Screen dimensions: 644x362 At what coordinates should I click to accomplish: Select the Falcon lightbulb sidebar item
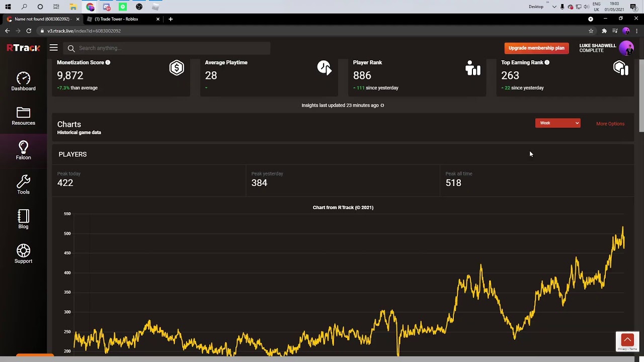click(x=23, y=150)
